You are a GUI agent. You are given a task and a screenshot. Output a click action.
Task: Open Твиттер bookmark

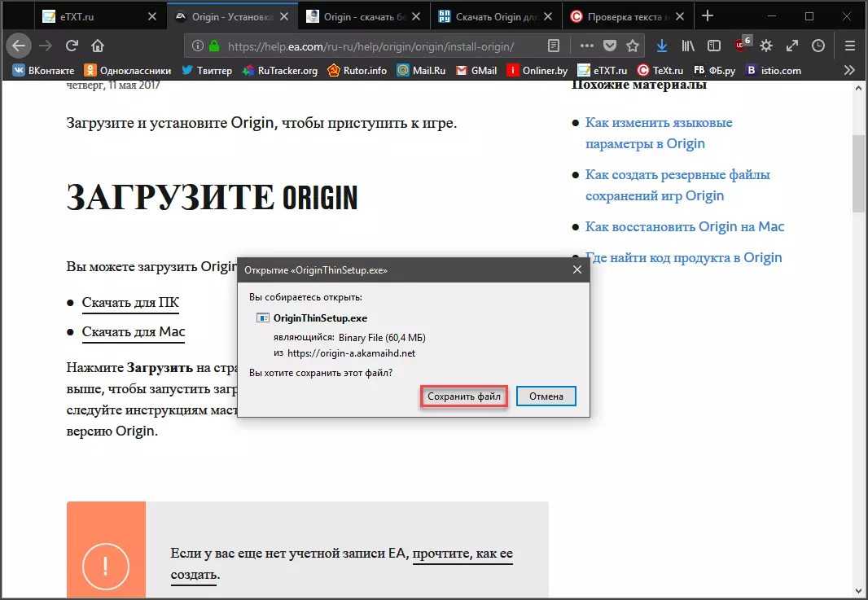[207, 70]
